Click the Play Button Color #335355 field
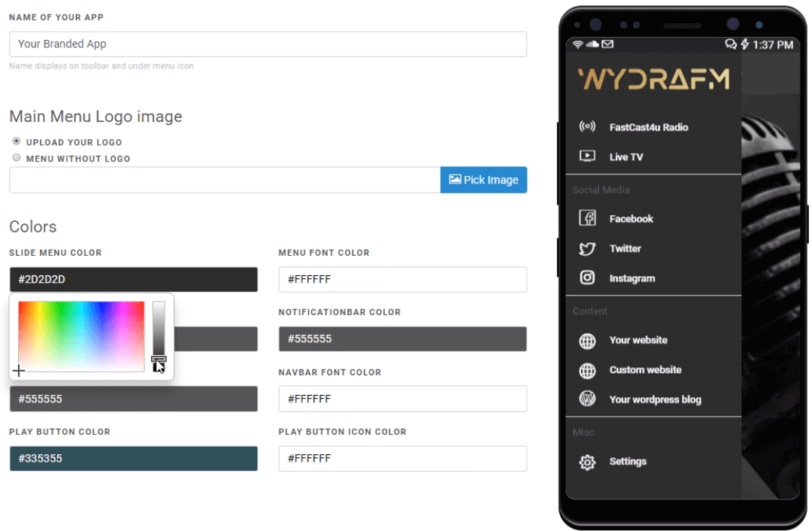Image resolution: width=812 pixels, height=531 pixels. coord(133,459)
